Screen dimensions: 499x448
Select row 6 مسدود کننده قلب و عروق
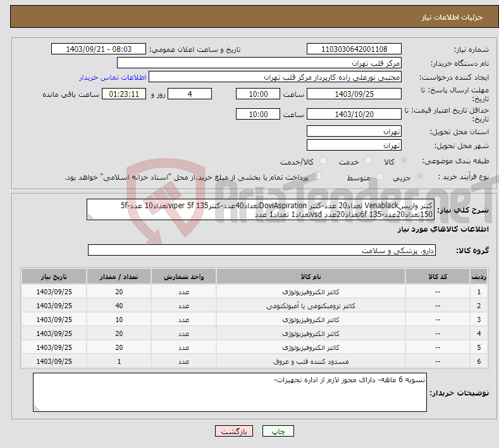[x=254, y=361]
